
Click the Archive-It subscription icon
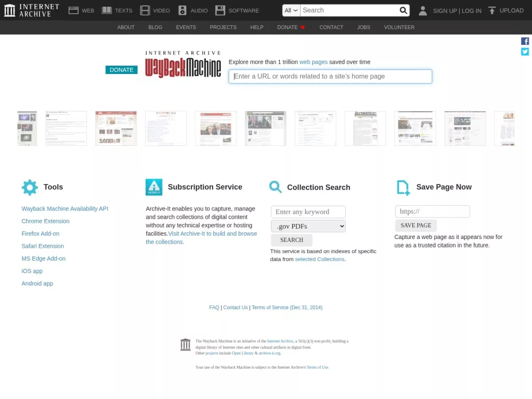154,187
